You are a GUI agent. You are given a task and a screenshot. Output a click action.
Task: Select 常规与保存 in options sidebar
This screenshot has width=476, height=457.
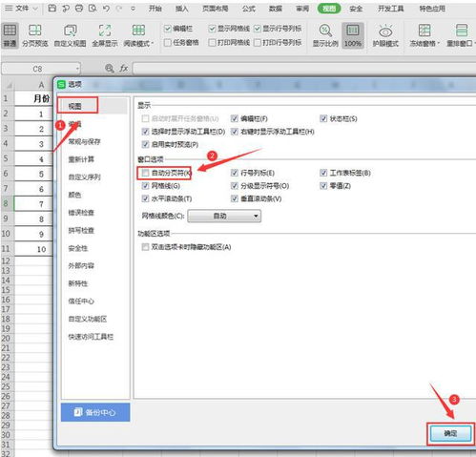pyautogui.click(x=84, y=141)
